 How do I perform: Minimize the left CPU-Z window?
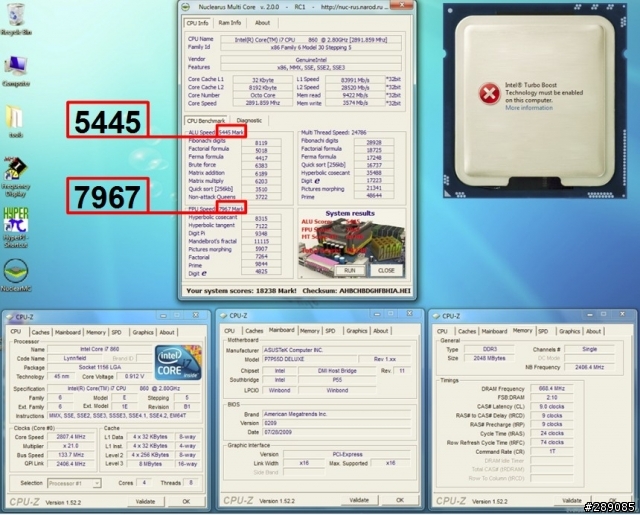coord(164,316)
